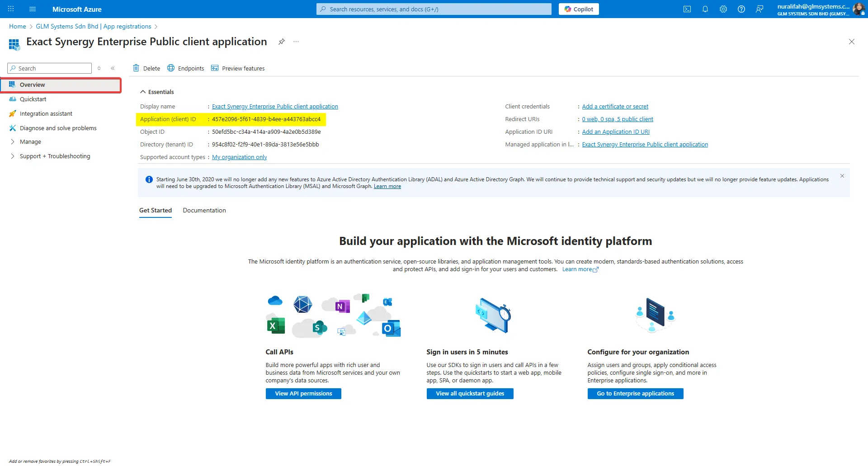868x466 pixels.
Task: Click the top search resources field
Action: 434,9
